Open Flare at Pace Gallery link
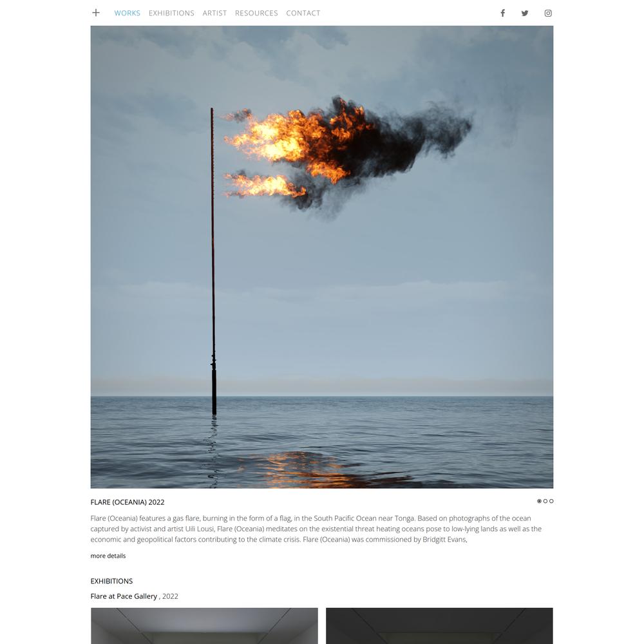The width and height of the screenshot is (644, 644). [x=124, y=596]
